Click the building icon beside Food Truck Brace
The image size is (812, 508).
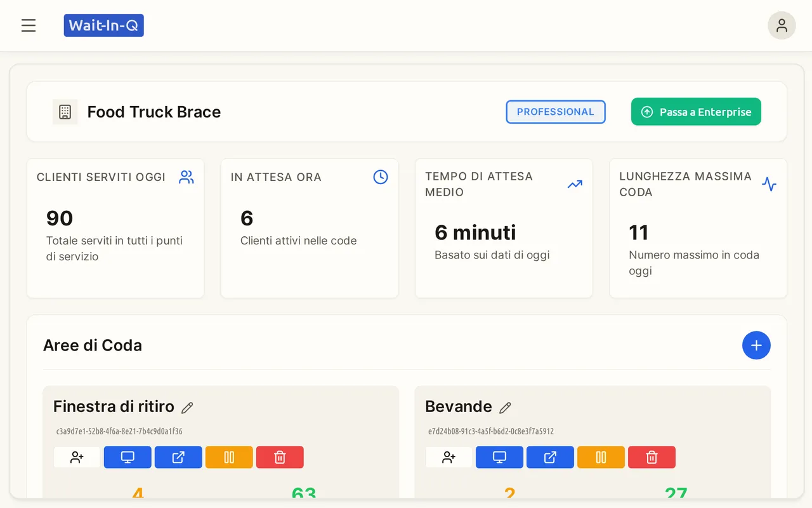coord(65,112)
